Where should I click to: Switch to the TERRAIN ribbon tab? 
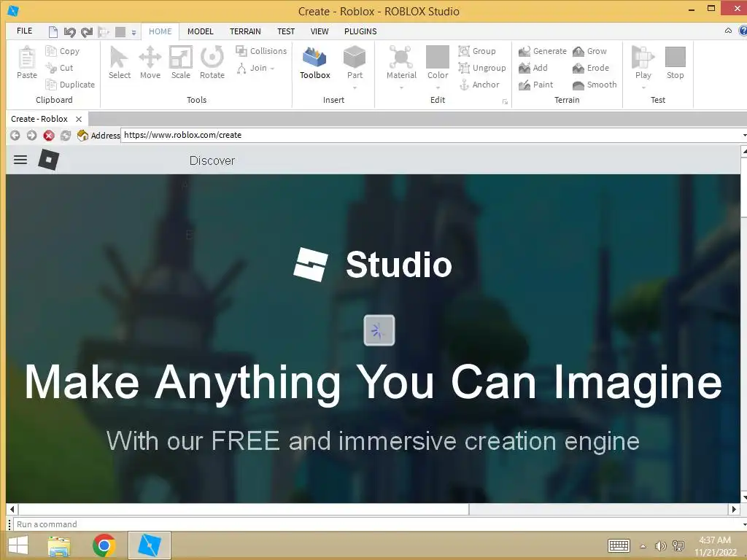pos(245,31)
